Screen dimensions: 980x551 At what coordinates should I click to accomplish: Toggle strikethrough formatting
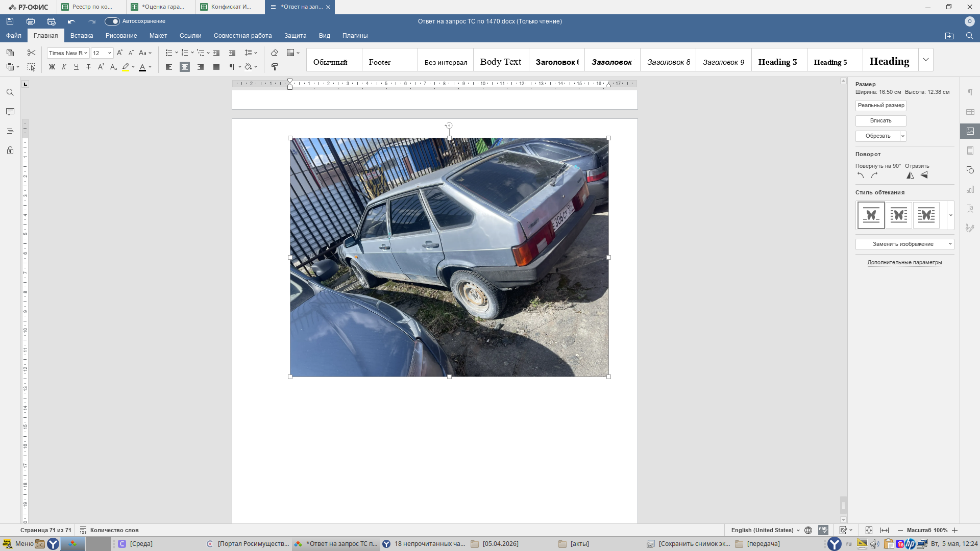[x=88, y=67]
